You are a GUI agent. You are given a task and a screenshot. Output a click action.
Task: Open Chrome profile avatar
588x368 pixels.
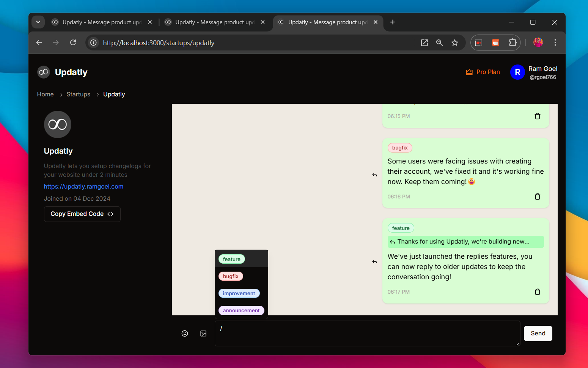[538, 42]
